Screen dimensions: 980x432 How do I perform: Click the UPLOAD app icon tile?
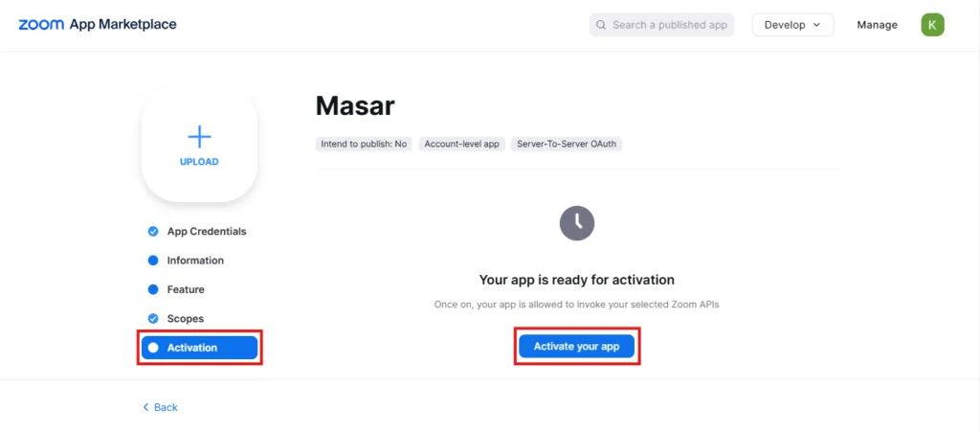click(199, 145)
